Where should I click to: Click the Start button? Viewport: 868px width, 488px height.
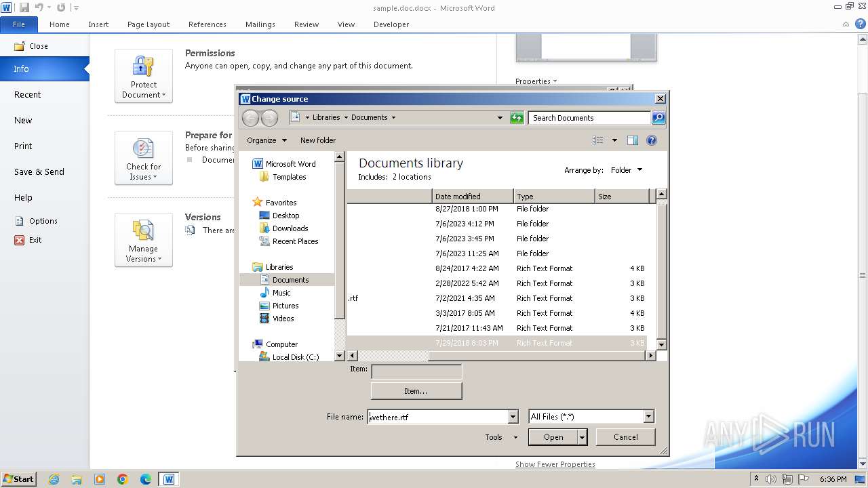(19, 479)
